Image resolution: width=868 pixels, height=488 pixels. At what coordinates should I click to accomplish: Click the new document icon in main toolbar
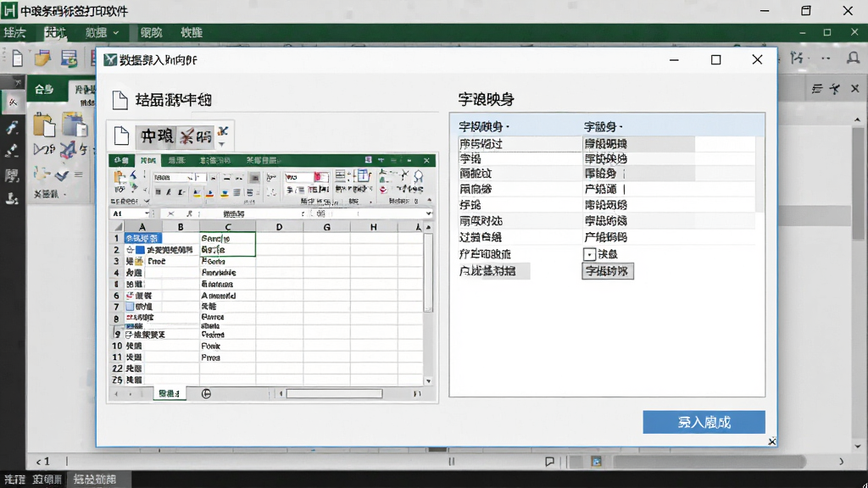click(x=17, y=58)
